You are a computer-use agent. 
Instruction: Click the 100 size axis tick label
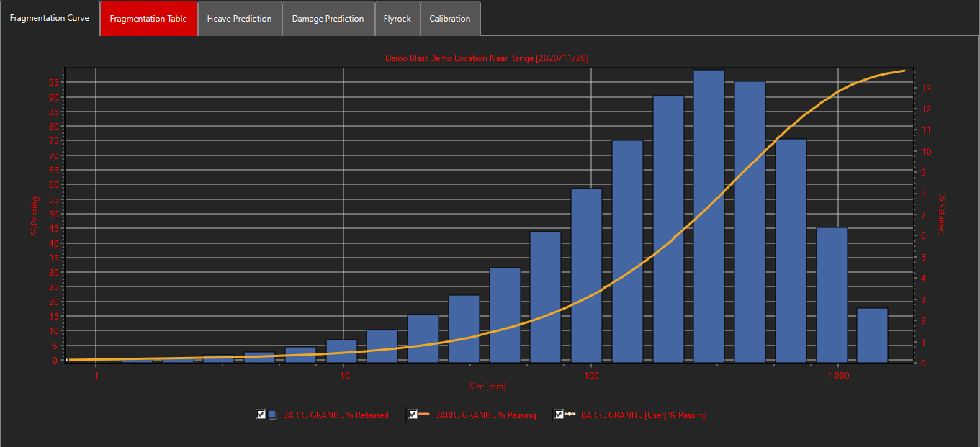[x=591, y=376]
